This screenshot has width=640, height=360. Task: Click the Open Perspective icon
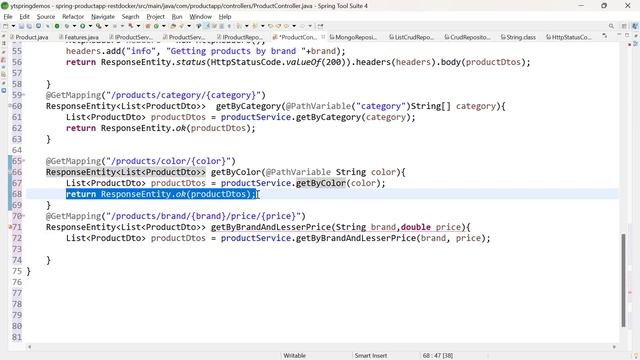pyautogui.click(x=624, y=26)
